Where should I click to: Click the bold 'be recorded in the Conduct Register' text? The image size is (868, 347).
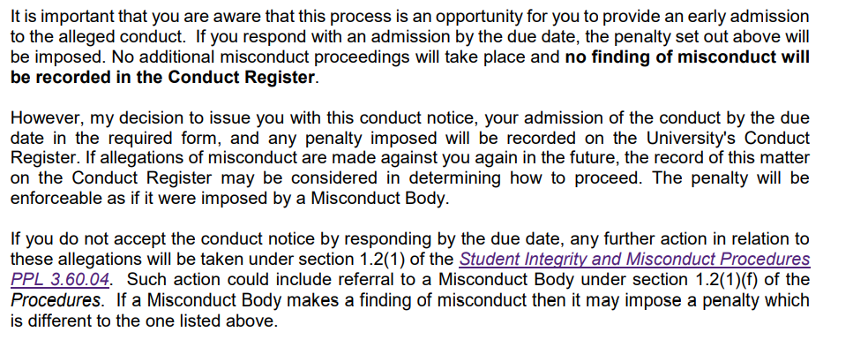[x=162, y=77]
